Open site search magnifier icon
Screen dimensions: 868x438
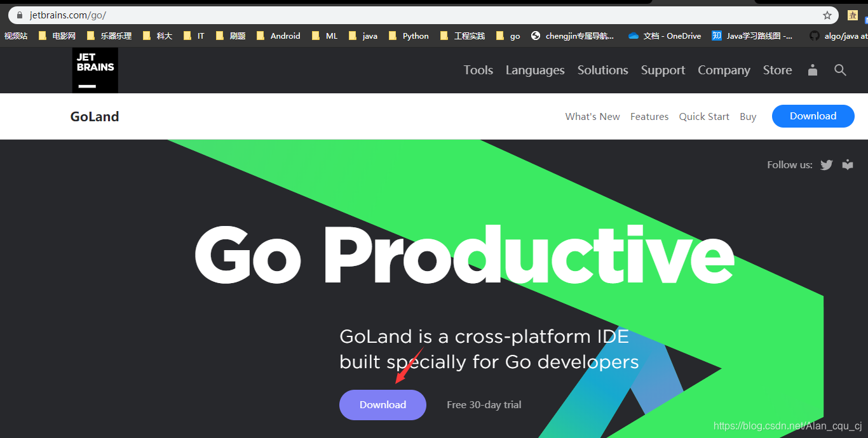(x=840, y=70)
